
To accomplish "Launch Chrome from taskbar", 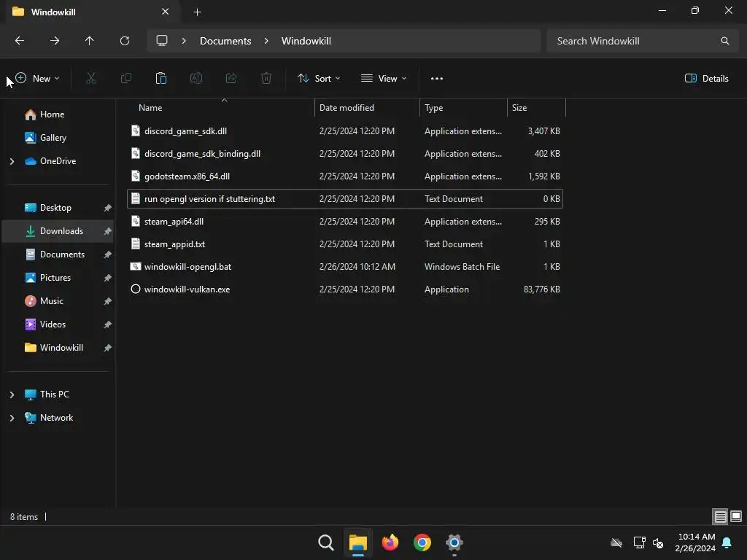I will pyautogui.click(x=422, y=542).
